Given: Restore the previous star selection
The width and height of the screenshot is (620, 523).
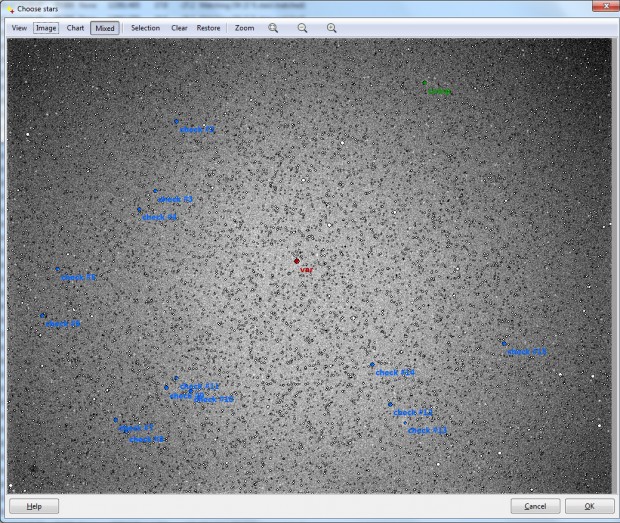Looking at the screenshot, I should 208,28.
